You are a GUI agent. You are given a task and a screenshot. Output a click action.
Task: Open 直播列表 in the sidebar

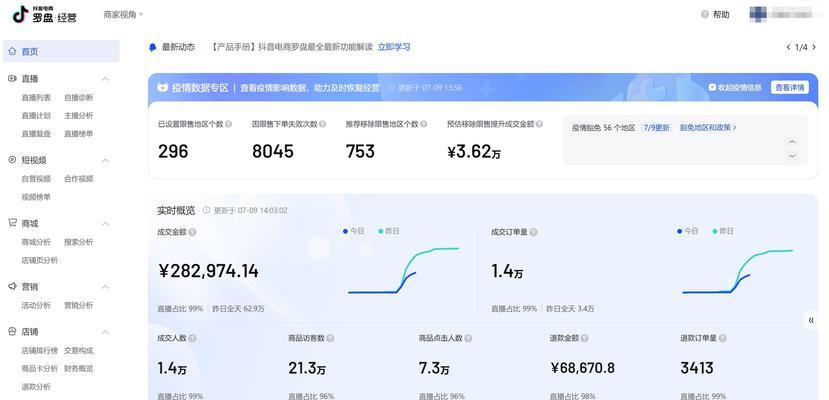[x=36, y=98]
